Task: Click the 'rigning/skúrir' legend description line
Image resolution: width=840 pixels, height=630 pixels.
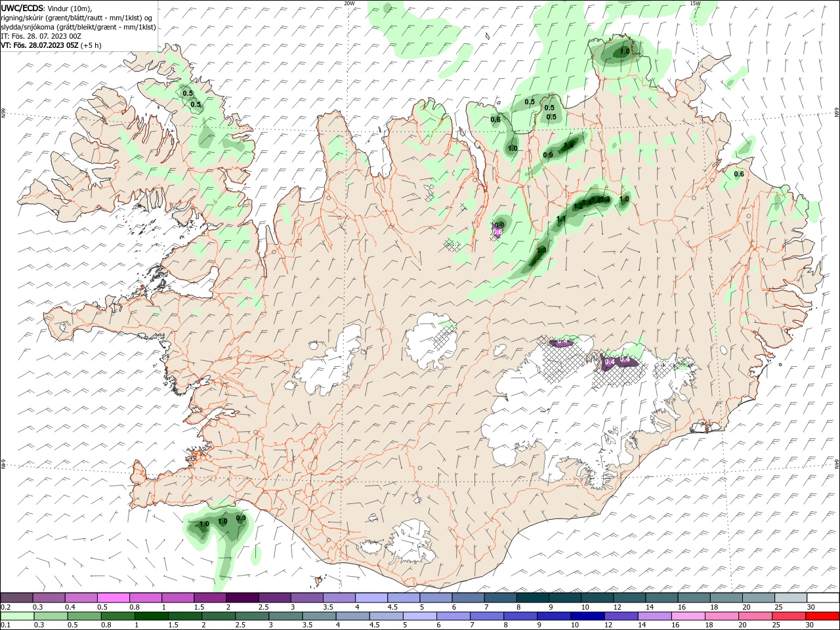Action: pos(77,18)
